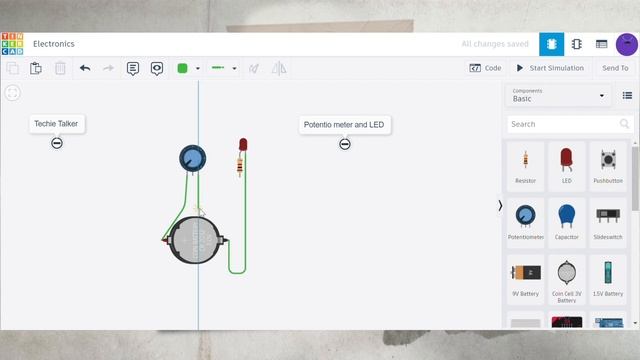
Task: Switch to Schematic view icon
Action: [577, 44]
